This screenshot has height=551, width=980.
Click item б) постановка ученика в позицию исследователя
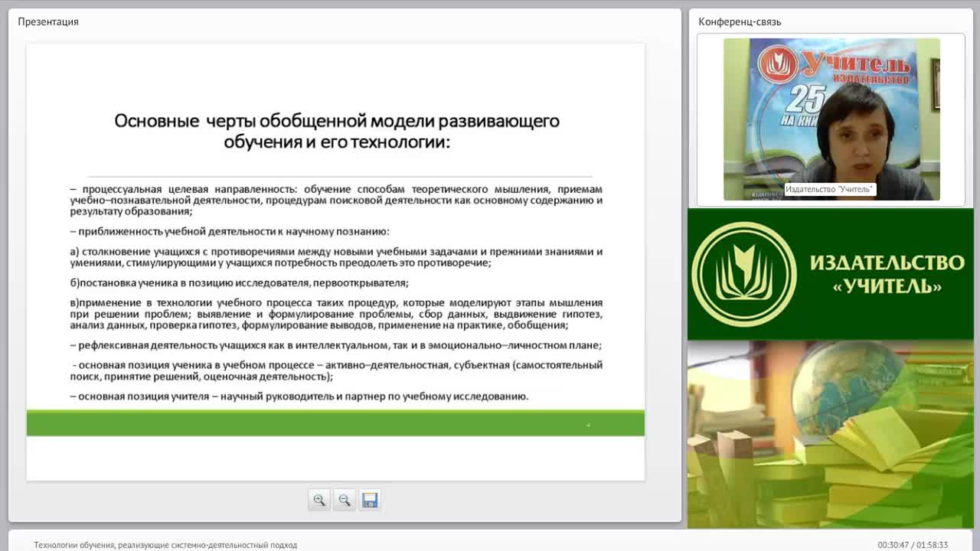coord(239,282)
